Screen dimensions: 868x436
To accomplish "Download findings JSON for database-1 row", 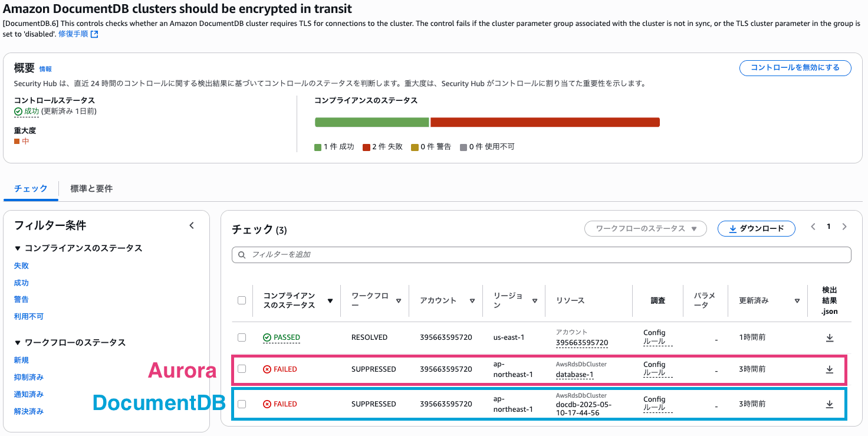I will coord(829,369).
